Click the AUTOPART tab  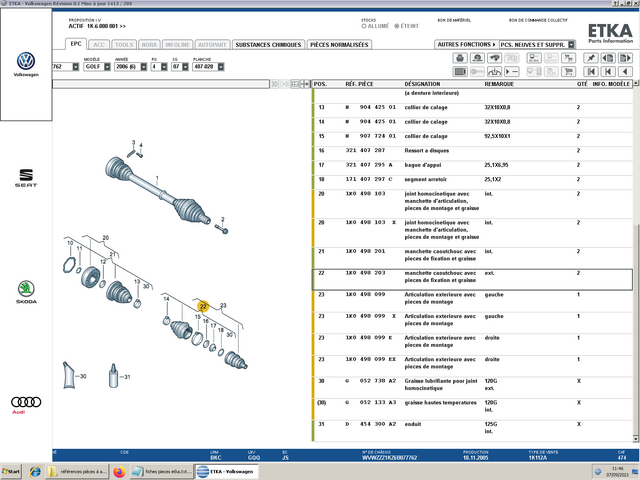(x=212, y=44)
